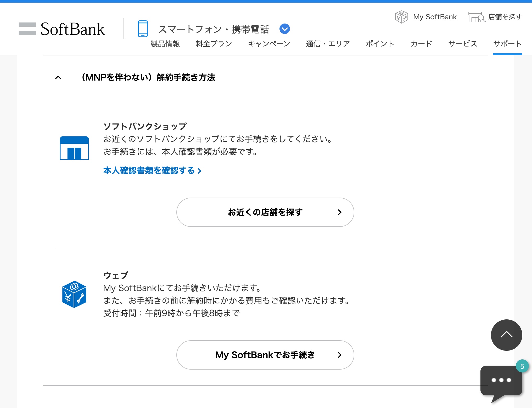Click the blue SoftBank shop building icon
532x408 pixels.
(74, 148)
